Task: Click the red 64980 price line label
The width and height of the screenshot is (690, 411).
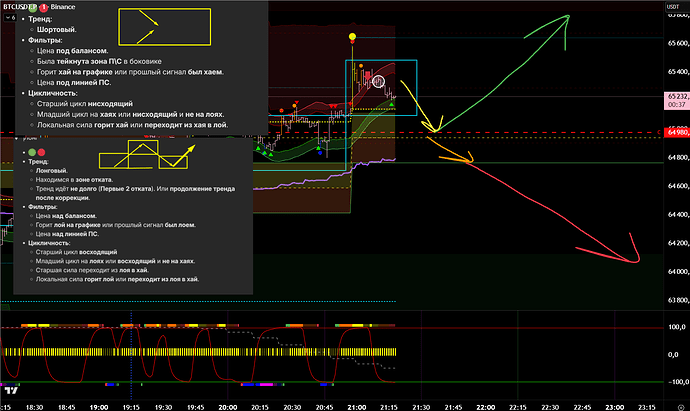Action: (675, 131)
